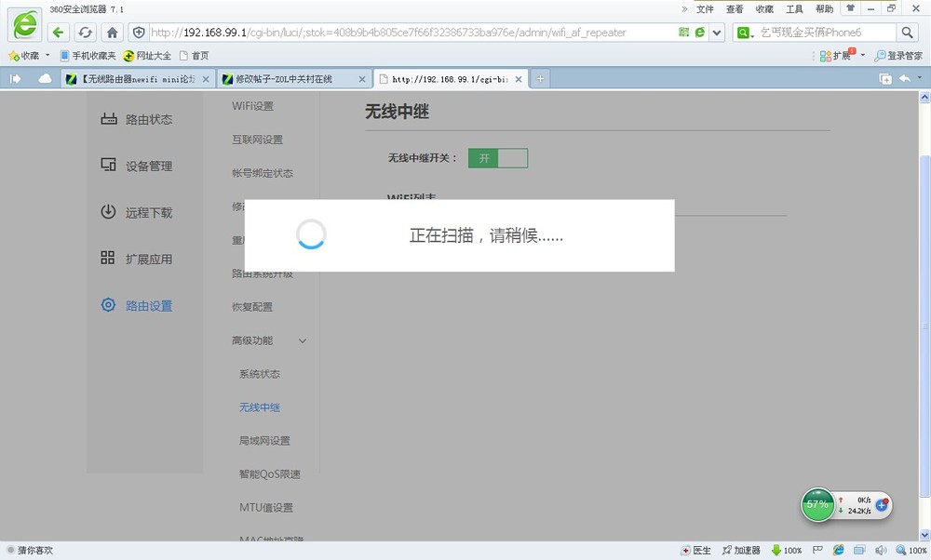The width and height of the screenshot is (931, 560).
Task: Go back with the browser back arrow
Action: pyautogui.click(x=58, y=32)
